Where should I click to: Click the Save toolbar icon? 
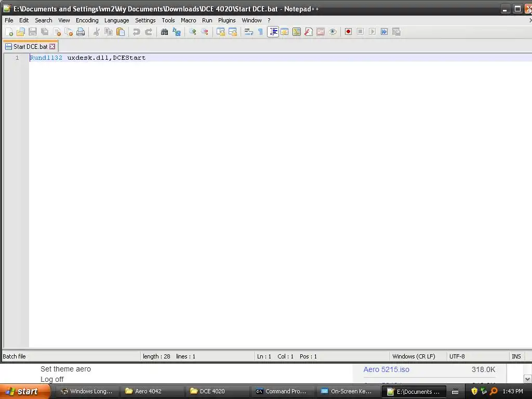(33, 32)
